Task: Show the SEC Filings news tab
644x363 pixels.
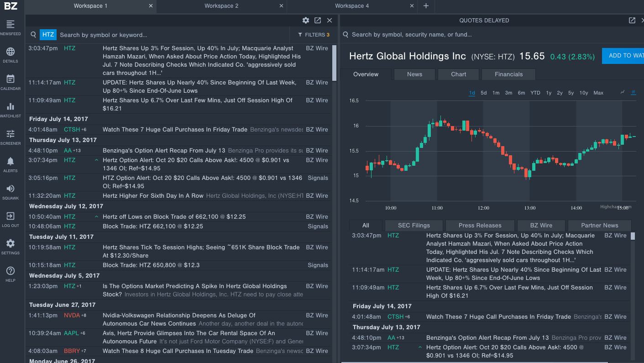Action: tap(414, 226)
